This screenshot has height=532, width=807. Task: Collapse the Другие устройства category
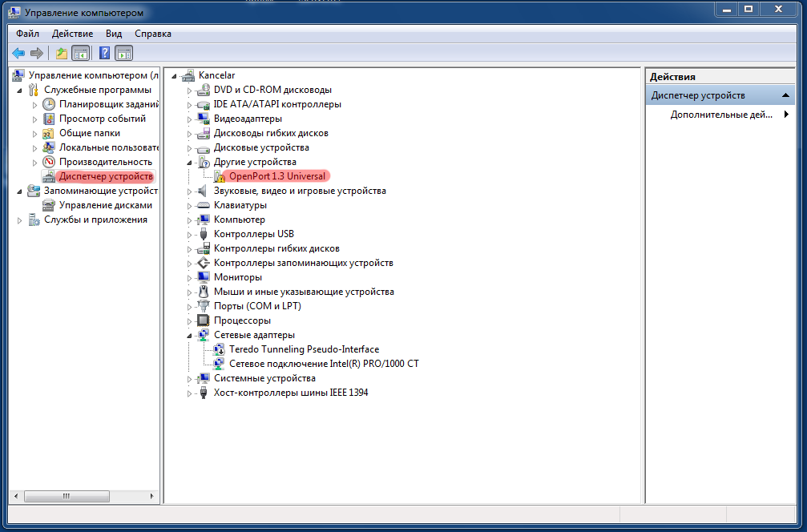coord(190,162)
